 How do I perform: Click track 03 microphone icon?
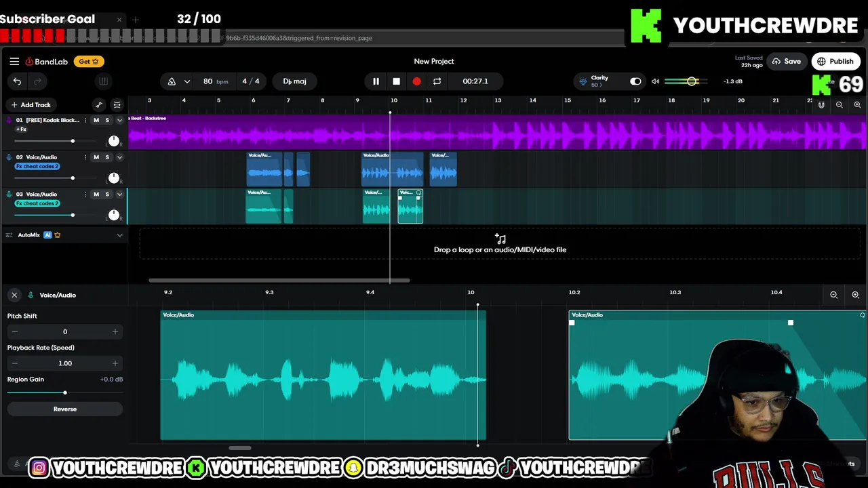click(9, 195)
